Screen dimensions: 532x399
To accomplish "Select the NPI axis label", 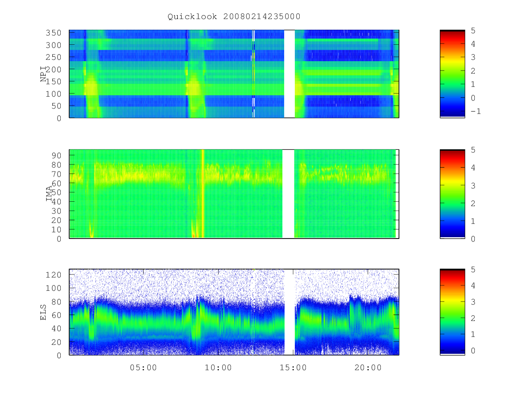I will click(x=43, y=74).
